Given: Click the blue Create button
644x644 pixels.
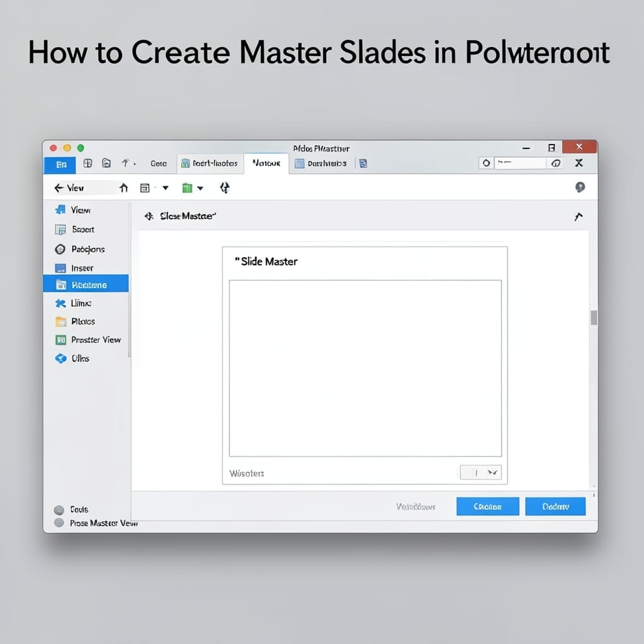Looking at the screenshot, I should [487, 506].
